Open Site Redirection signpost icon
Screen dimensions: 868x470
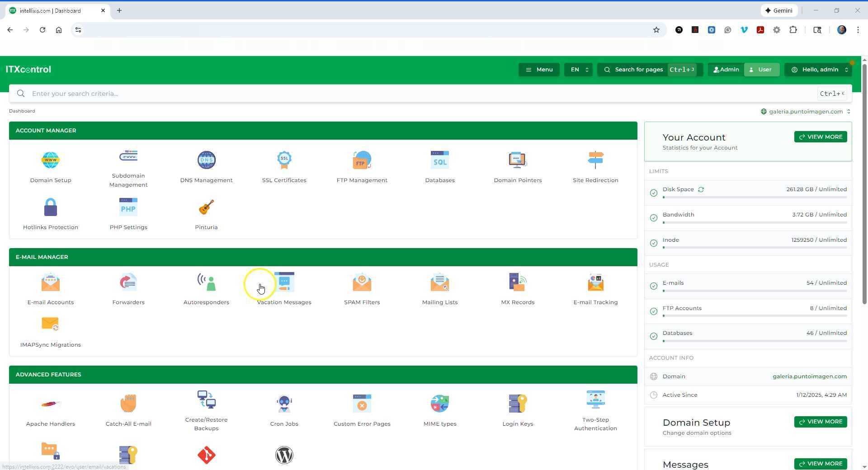point(595,160)
